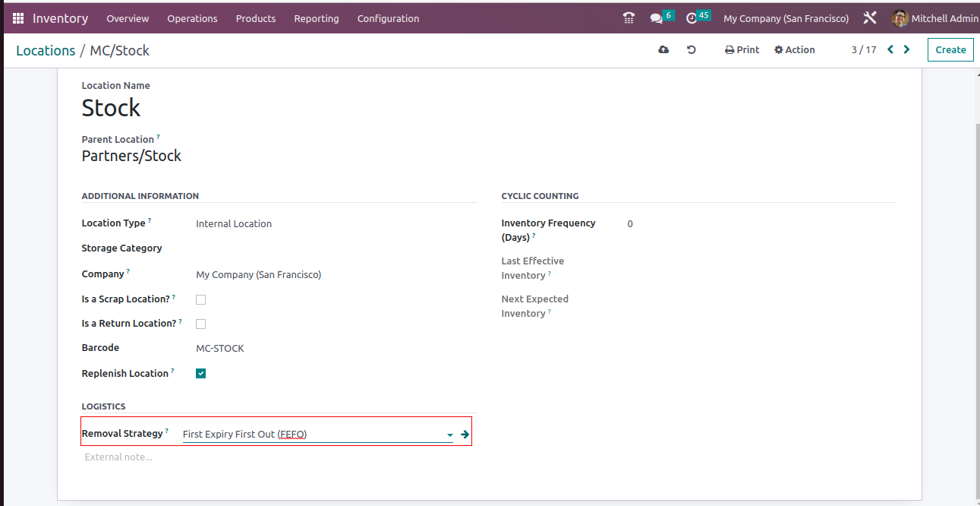Screen dimensions: 980x506
Task: Open the Configuration menu
Action: (x=388, y=18)
